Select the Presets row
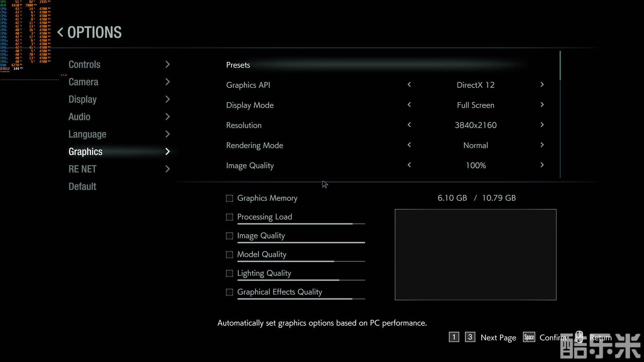Image resolution: width=644 pixels, height=362 pixels. (238, 65)
